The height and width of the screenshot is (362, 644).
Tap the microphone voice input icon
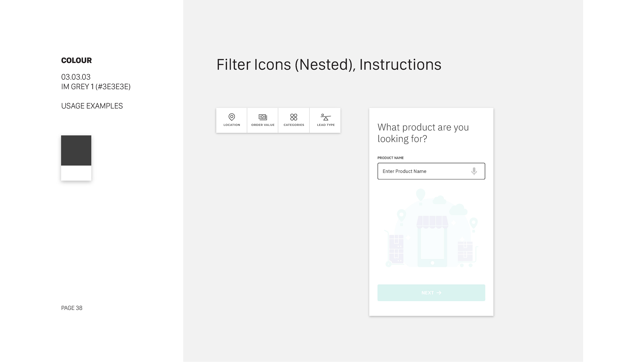[x=474, y=171]
